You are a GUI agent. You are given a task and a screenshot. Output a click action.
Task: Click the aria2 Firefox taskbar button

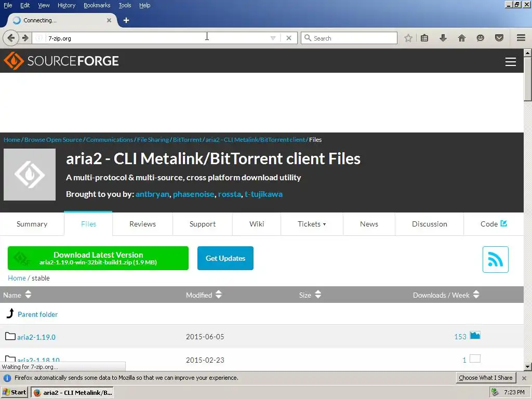[72, 392]
